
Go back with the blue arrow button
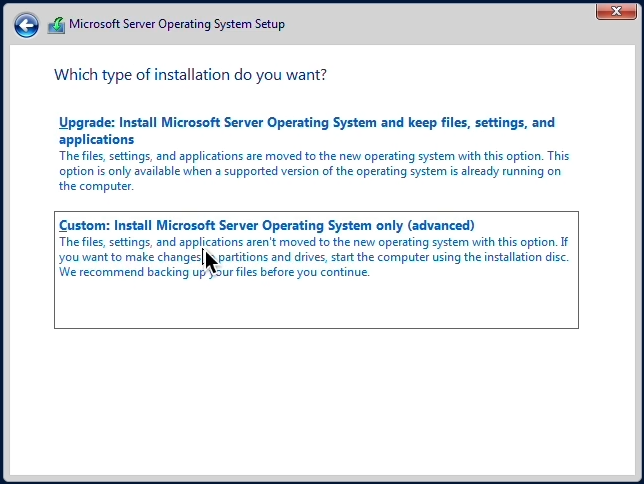[26, 25]
